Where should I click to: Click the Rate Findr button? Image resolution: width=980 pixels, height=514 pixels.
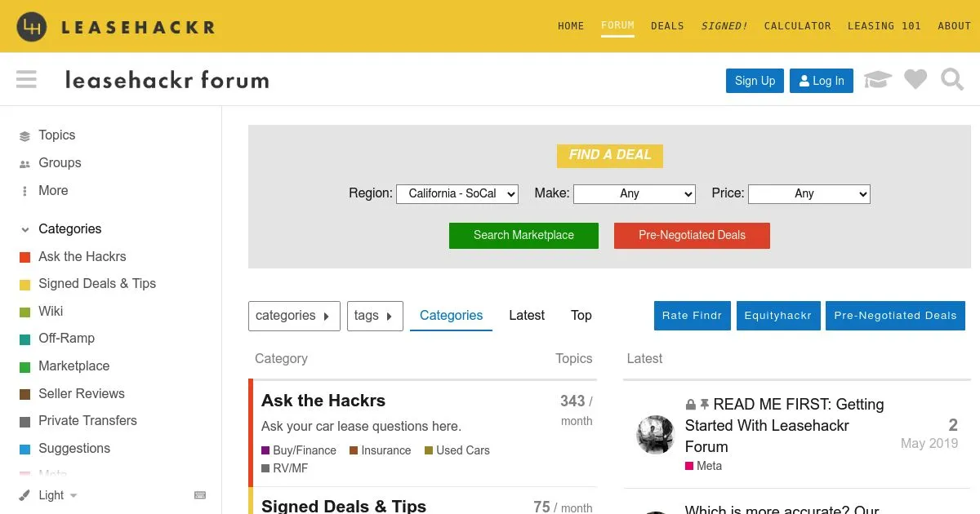pos(692,316)
